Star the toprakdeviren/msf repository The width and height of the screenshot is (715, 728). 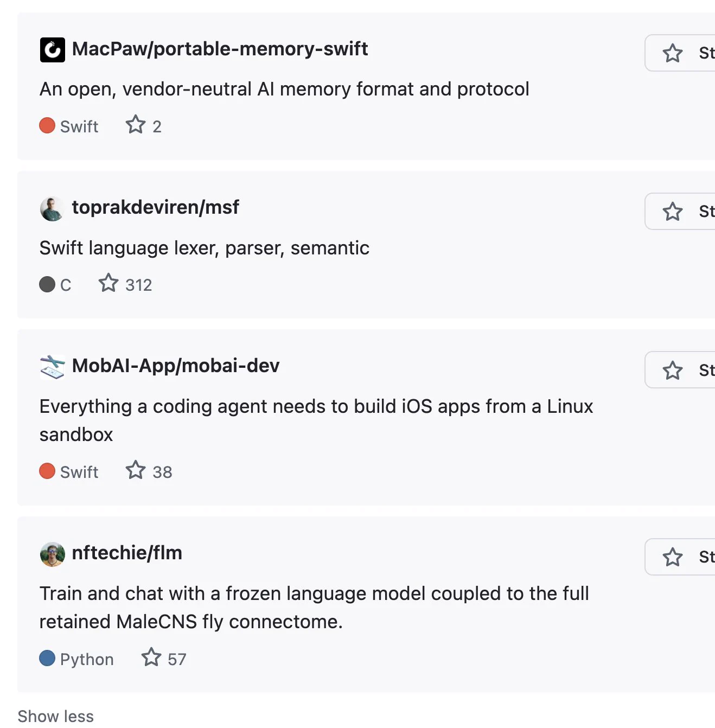click(x=680, y=212)
